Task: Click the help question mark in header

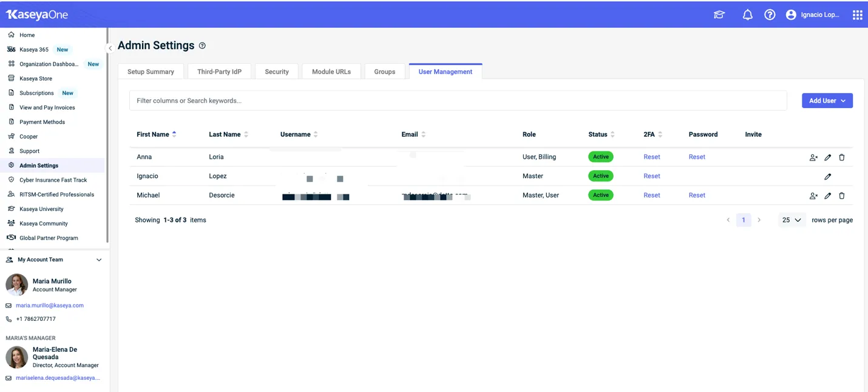Action: coord(770,15)
